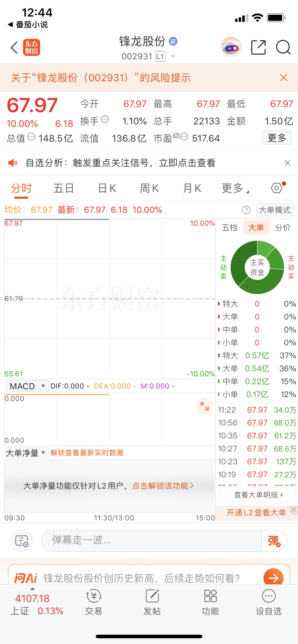Switch to the 分时 chart tab

tap(21, 188)
